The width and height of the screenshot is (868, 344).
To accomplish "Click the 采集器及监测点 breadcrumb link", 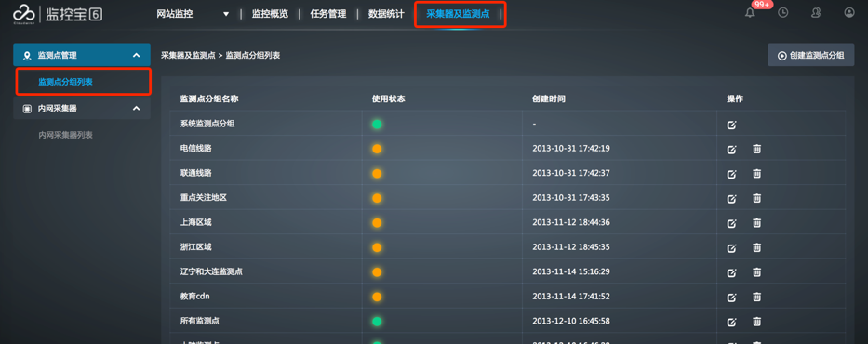I will (188, 55).
